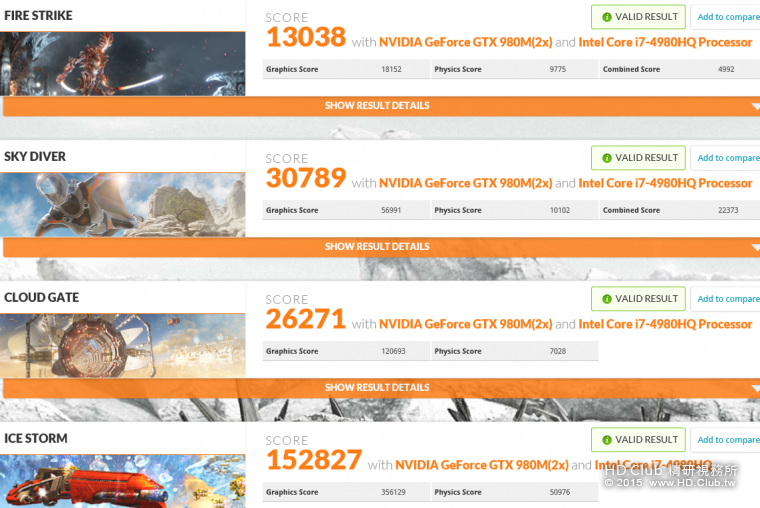This screenshot has width=760, height=508.
Task: Click Fire Strike physics score value 9775
Action: pos(557,69)
